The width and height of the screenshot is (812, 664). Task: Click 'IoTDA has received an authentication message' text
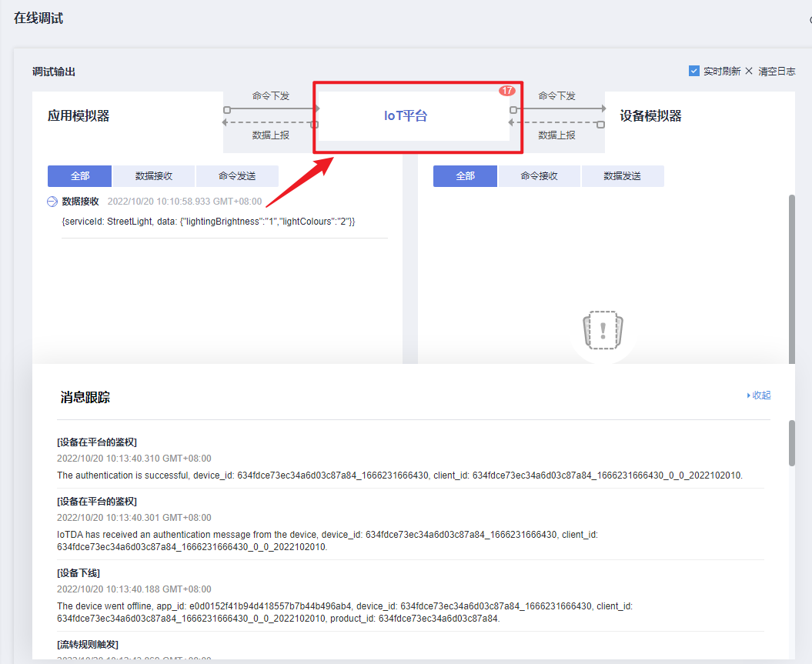point(327,541)
